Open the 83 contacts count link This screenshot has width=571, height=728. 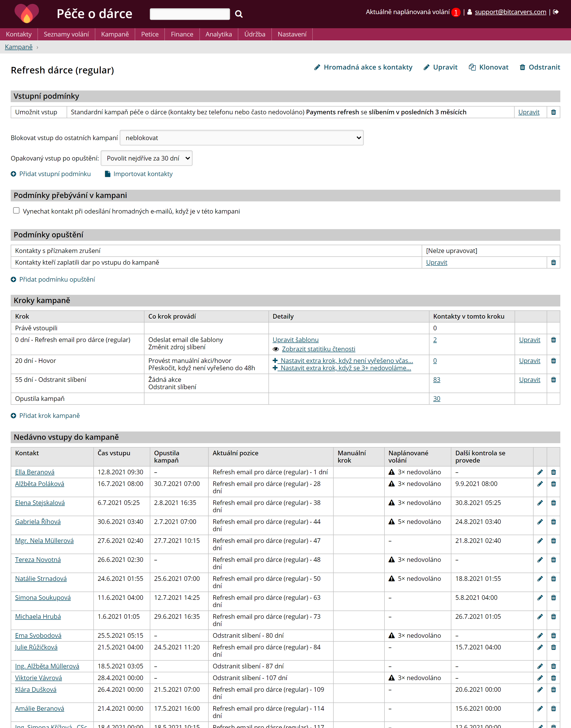[x=437, y=380]
